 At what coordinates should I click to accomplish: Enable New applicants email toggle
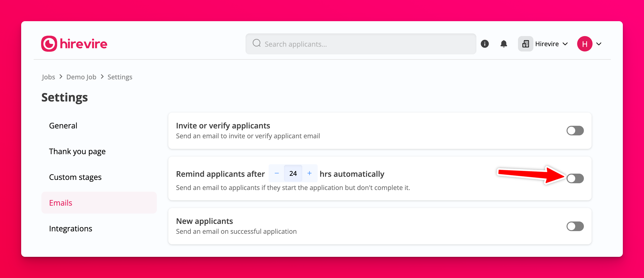(x=575, y=226)
